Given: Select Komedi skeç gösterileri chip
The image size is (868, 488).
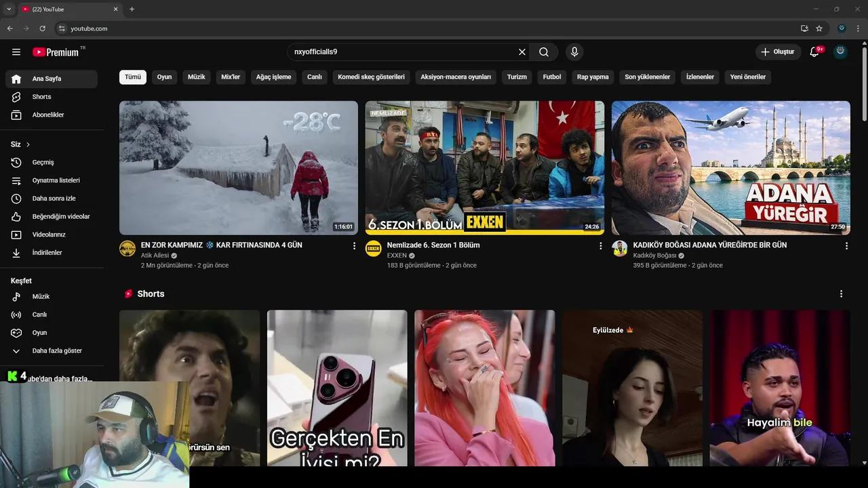Looking at the screenshot, I should pyautogui.click(x=371, y=77).
